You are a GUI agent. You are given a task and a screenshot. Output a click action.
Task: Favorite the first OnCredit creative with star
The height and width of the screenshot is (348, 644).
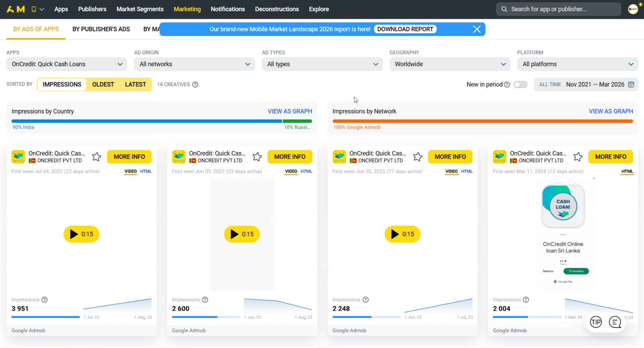click(x=97, y=157)
